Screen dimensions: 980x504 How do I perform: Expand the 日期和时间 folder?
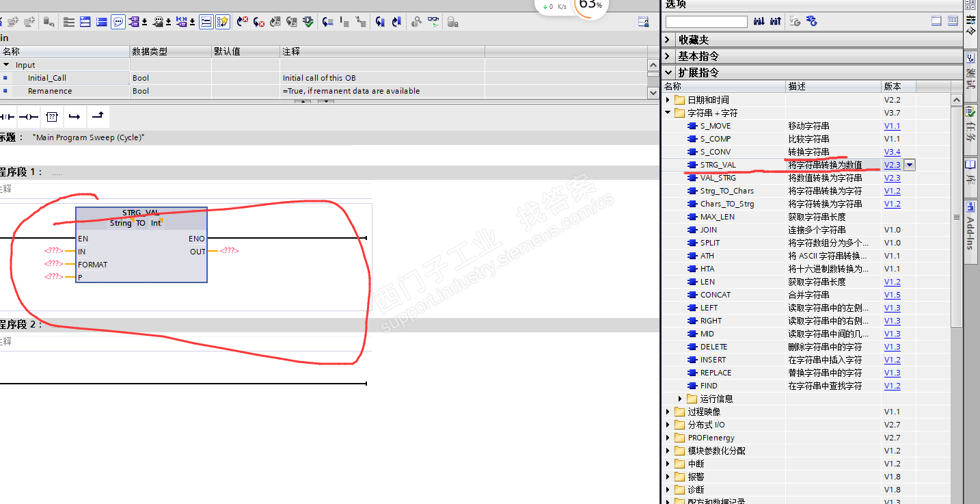coord(668,100)
